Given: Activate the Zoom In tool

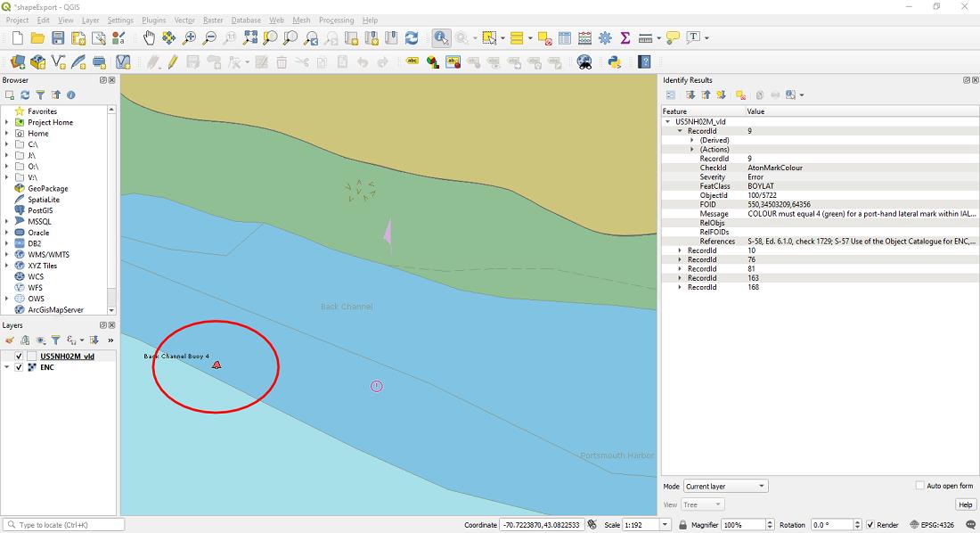Looking at the screenshot, I should tap(188, 37).
